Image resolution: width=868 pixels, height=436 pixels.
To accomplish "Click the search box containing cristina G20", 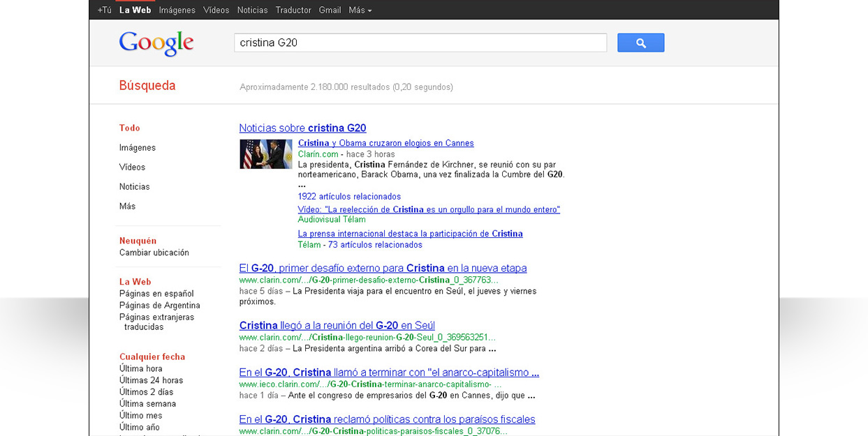I will pos(420,43).
